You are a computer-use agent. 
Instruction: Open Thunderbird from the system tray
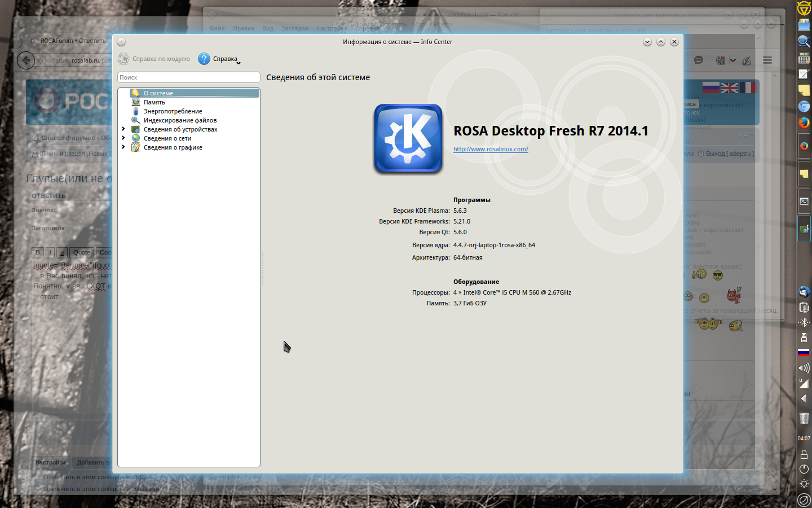[x=804, y=291]
